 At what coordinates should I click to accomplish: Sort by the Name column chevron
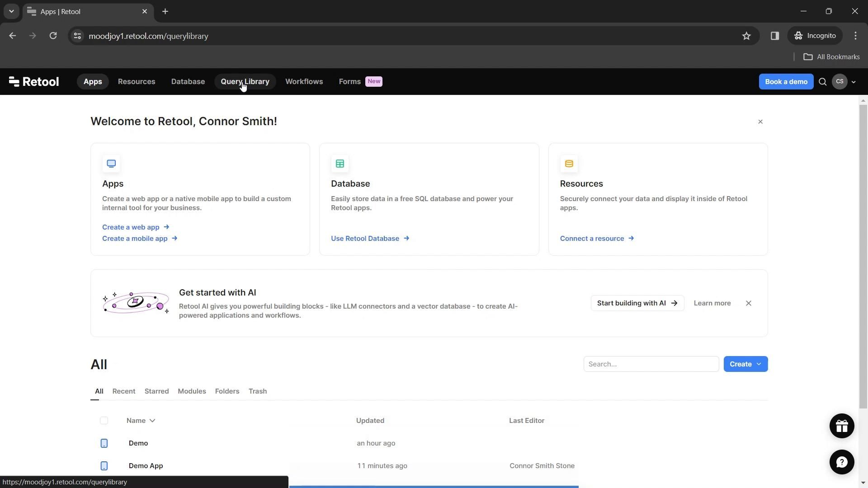coord(152,421)
